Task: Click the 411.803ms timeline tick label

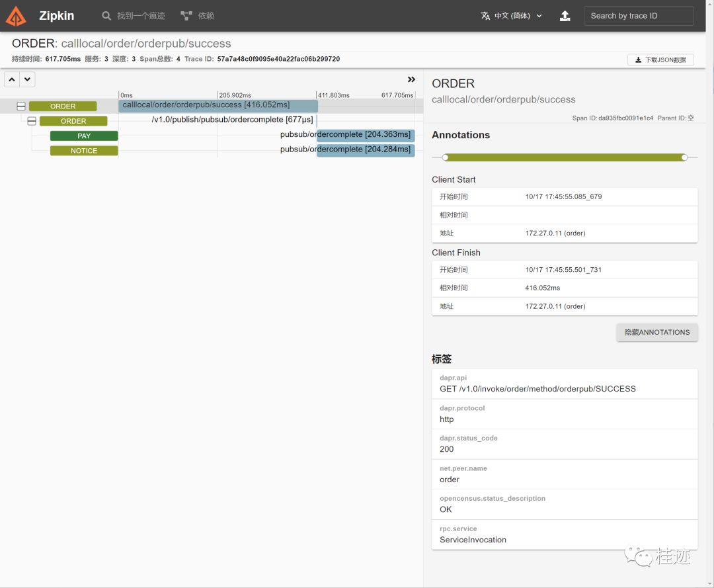Action: (x=334, y=95)
